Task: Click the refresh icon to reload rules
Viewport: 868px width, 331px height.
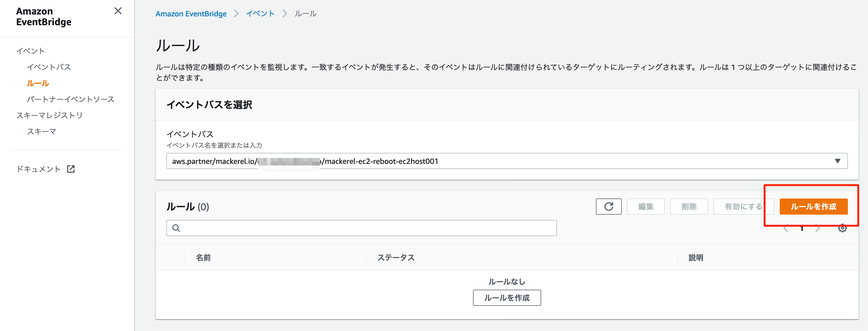Action: pyautogui.click(x=609, y=207)
